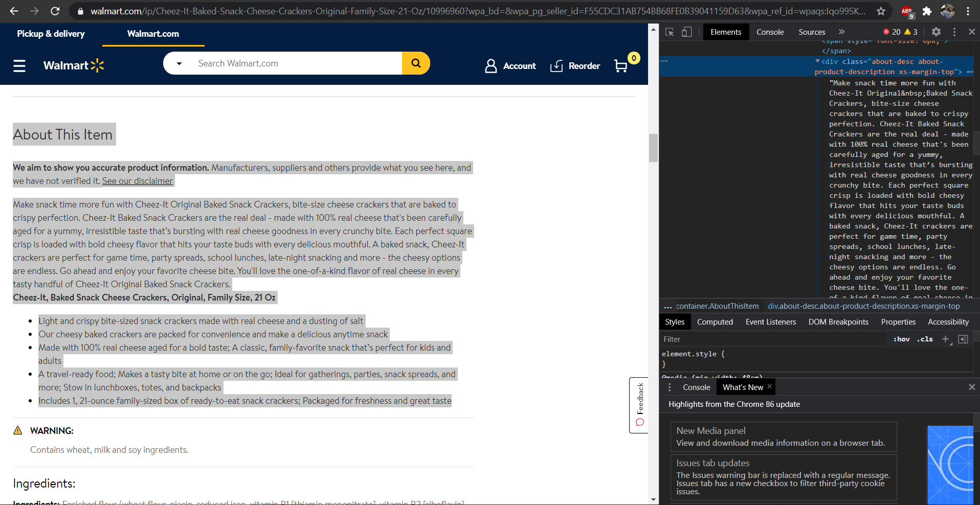Close the DevTools panel
The height and width of the screenshot is (505, 980).
tap(972, 32)
